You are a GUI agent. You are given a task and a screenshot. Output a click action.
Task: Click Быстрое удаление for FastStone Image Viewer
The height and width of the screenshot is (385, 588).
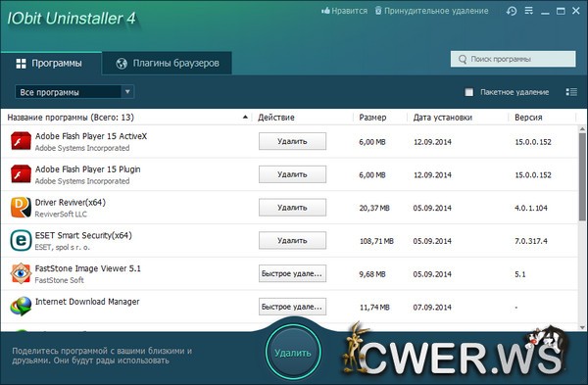[292, 273]
